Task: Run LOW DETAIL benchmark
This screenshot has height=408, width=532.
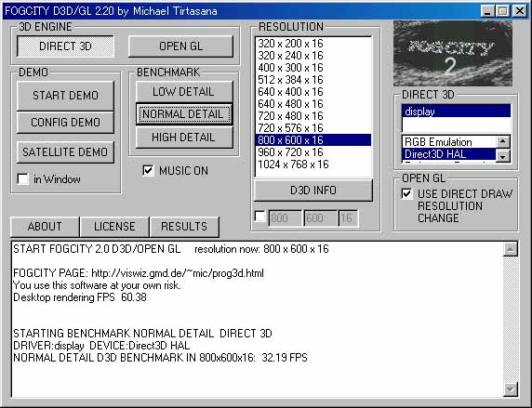Action: tap(183, 92)
